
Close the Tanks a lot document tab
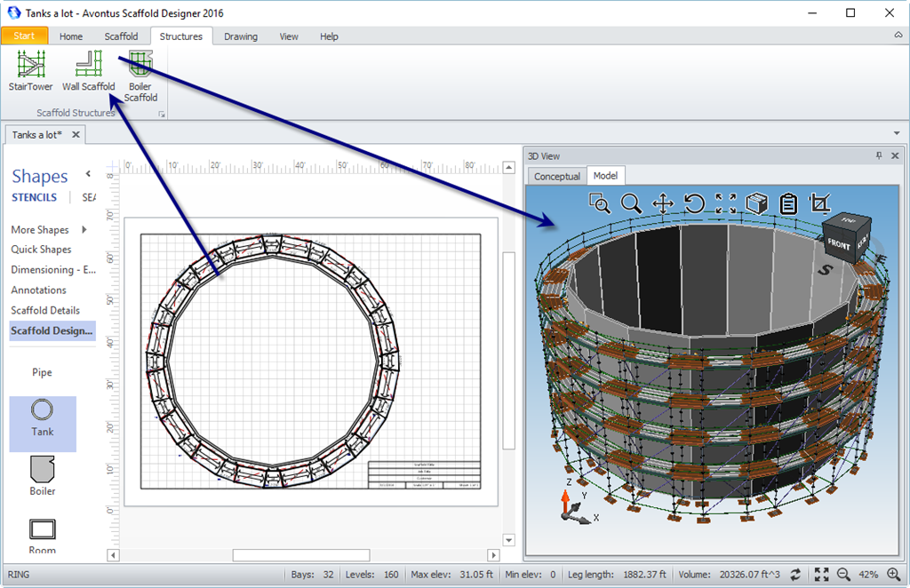[76, 134]
